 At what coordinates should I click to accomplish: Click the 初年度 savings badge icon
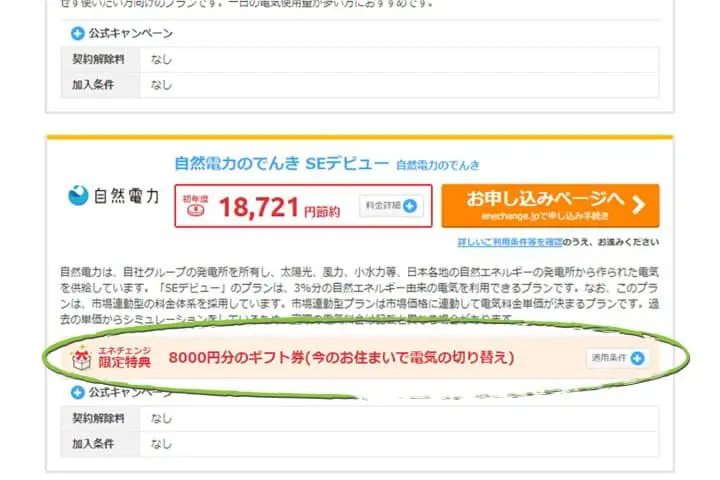pos(194,205)
